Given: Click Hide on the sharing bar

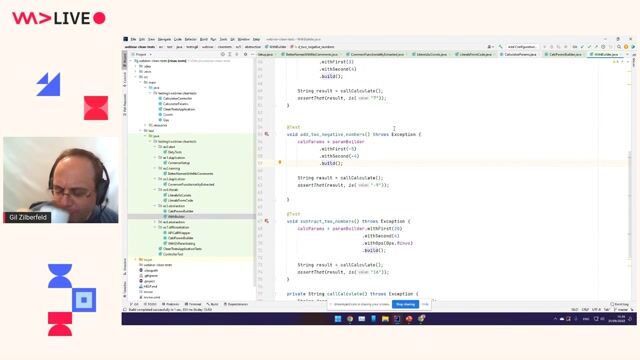Looking at the screenshot, I should [425, 304].
